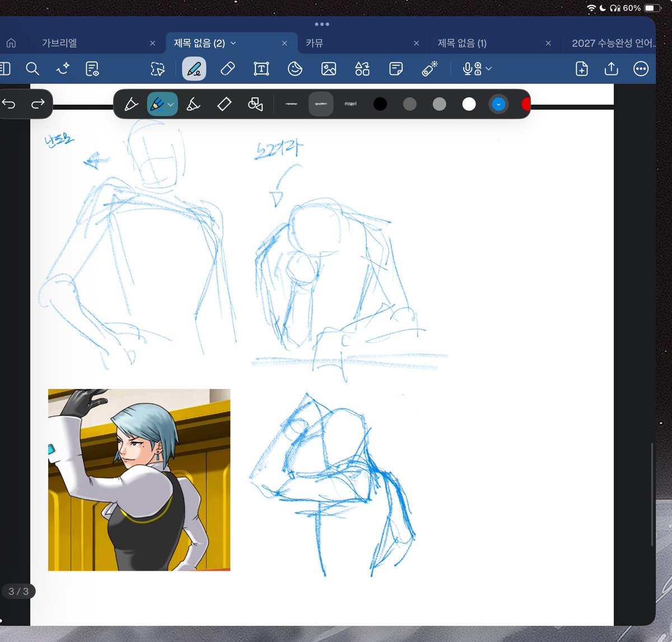This screenshot has width=672, height=642.
Task: Tap the window multitasking three-dots handle
Action: [x=322, y=24]
